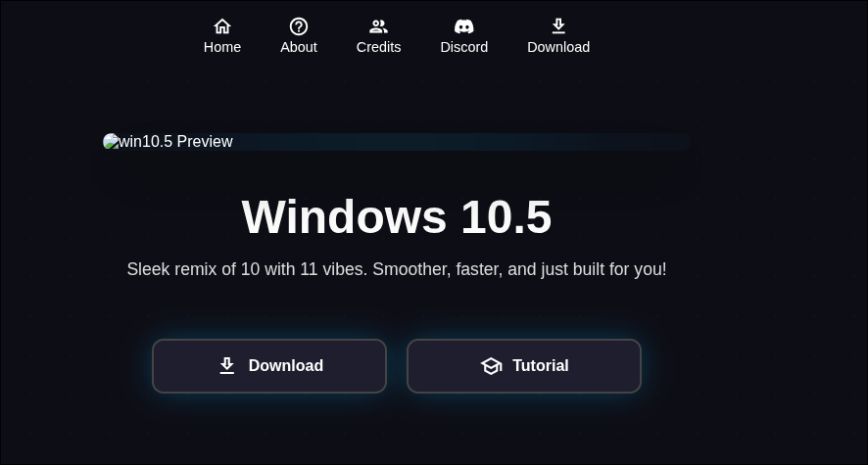Open the About nav label
This screenshot has width=868, height=465.
pos(299,47)
